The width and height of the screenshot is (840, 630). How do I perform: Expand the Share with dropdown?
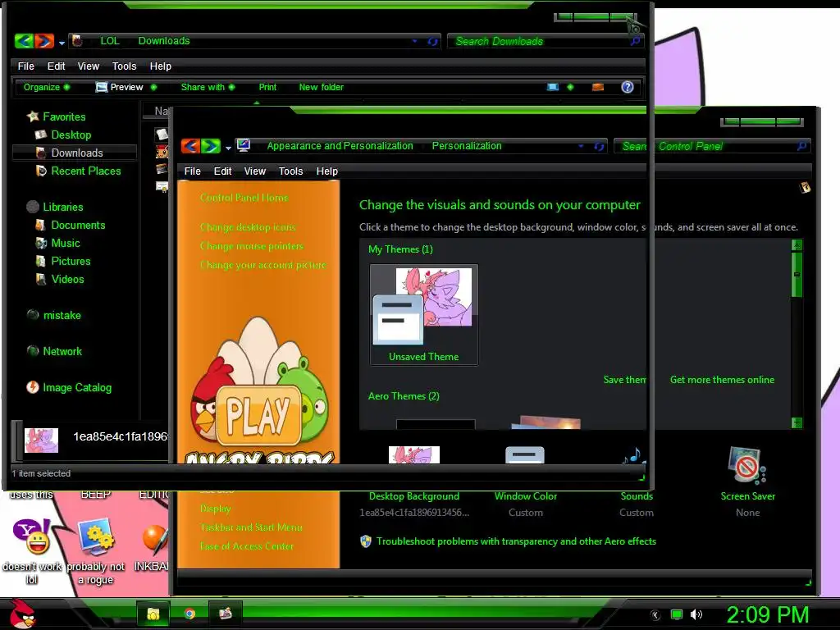coord(208,87)
